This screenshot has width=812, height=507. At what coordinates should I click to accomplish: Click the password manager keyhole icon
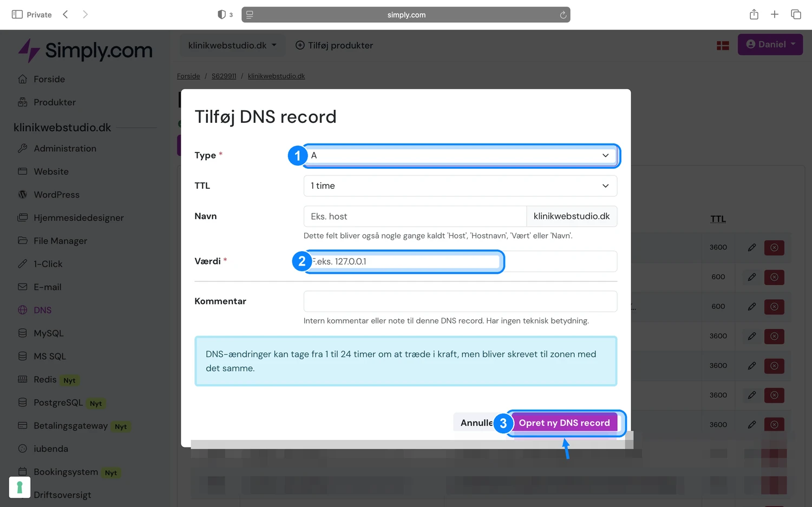click(x=19, y=488)
